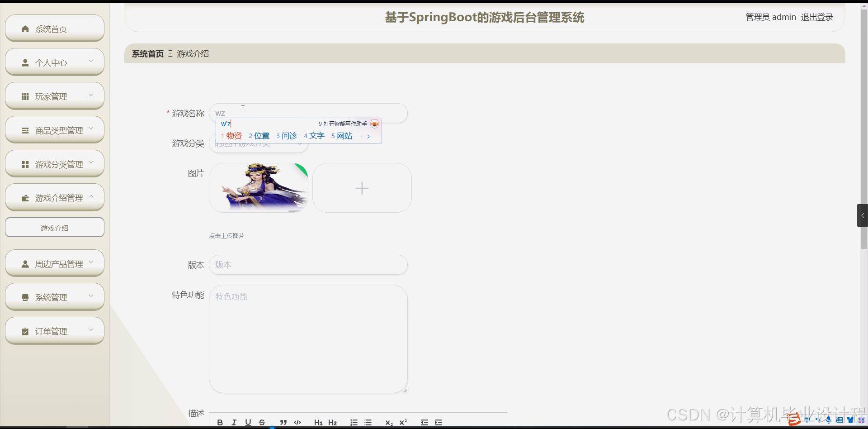Expand the 个人中心 sidebar section
The height and width of the screenshot is (429, 868).
click(54, 62)
